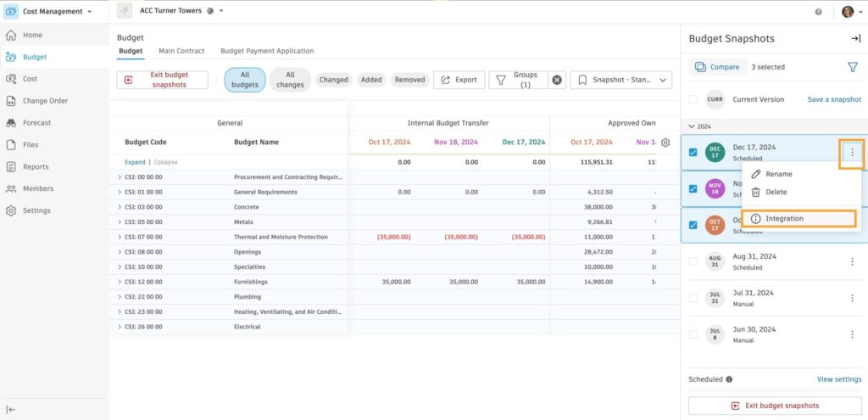Image resolution: width=868 pixels, height=420 pixels.
Task: Uncheck the Dec 17, 2024 snapshot
Action: (693, 153)
